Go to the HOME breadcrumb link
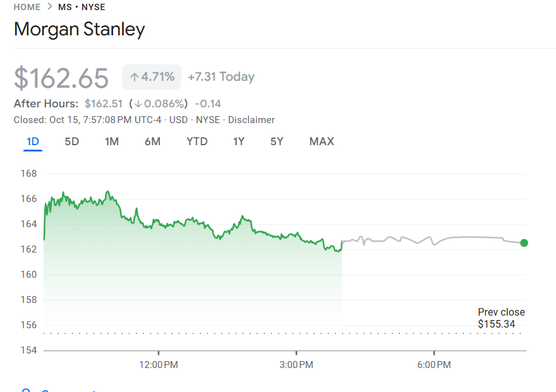Viewport: 556px width, 392px height. [x=27, y=8]
